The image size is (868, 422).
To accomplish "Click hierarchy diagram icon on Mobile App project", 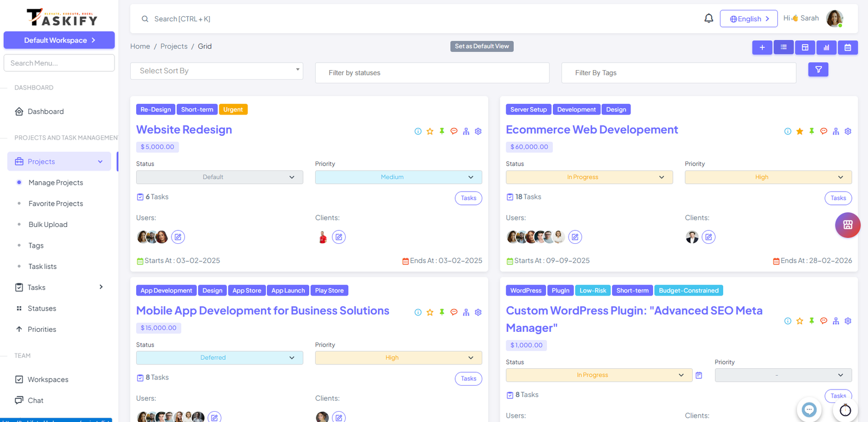I will coord(466,312).
